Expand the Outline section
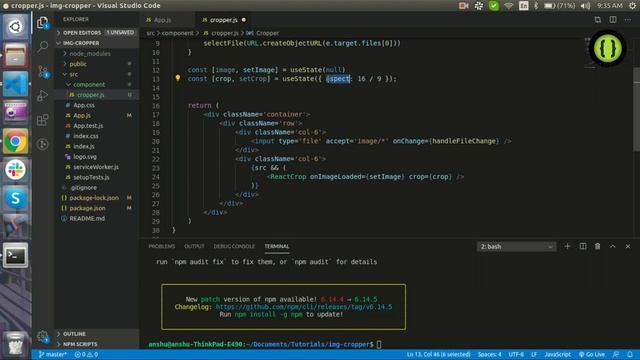The width and height of the screenshot is (640, 360). pos(97,333)
